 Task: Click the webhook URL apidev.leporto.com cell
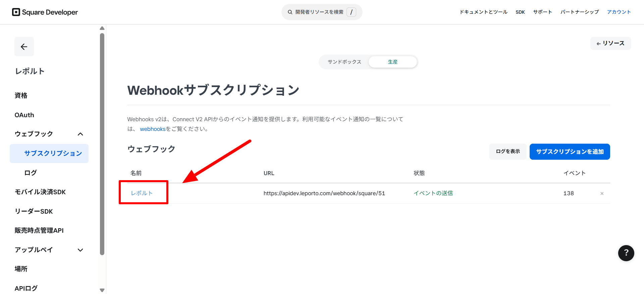(324, 193)
